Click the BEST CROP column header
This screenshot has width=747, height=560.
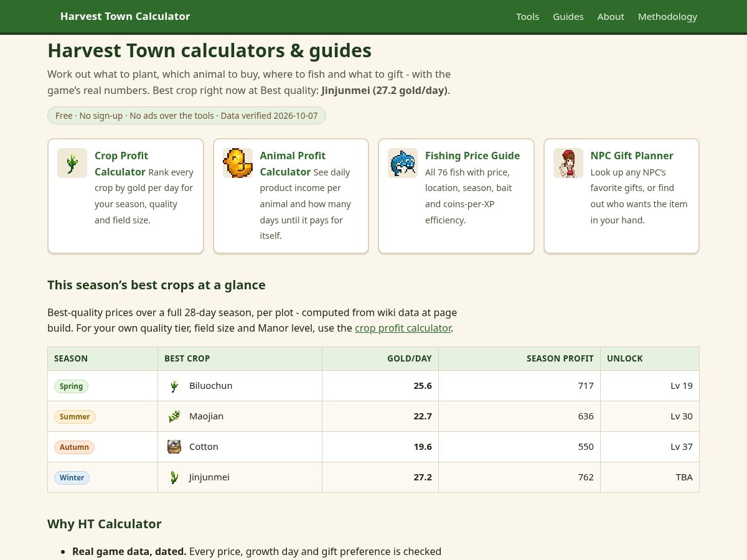[240, 358]
